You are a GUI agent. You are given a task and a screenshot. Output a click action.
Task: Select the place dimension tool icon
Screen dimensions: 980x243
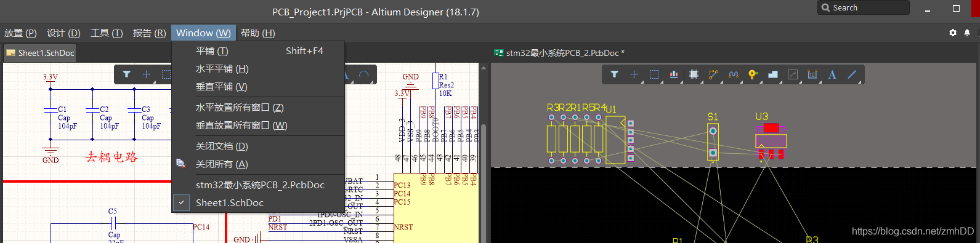(x=812, y=74)
